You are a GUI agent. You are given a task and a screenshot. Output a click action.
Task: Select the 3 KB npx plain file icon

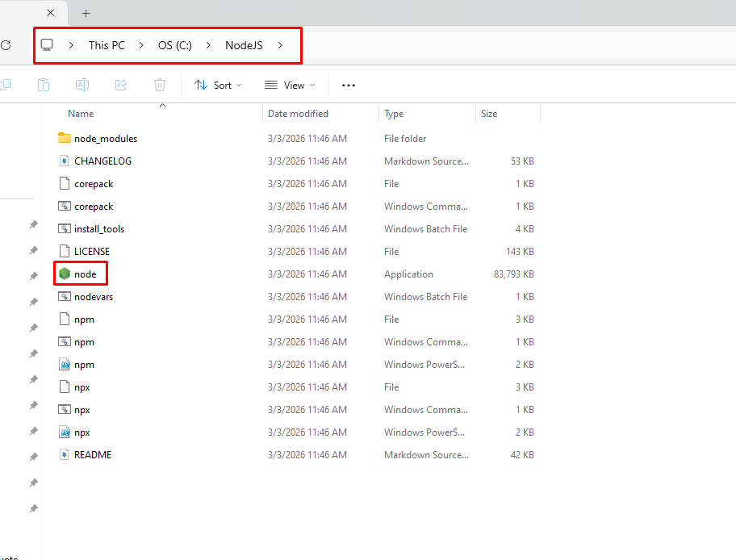tap(65, 387)
